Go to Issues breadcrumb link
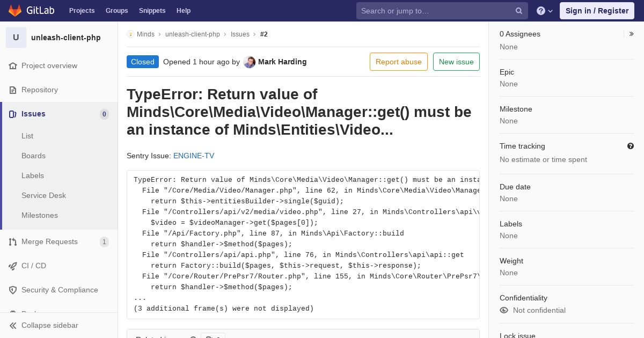This screenshot has height=338, width=644. [x=240, y=34]
